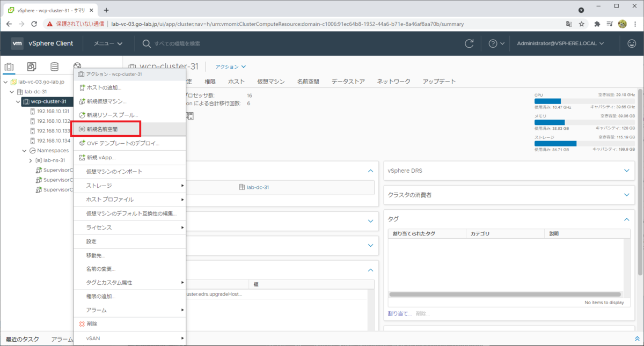Open アラーム submenu in context menu

click(129, 310)
